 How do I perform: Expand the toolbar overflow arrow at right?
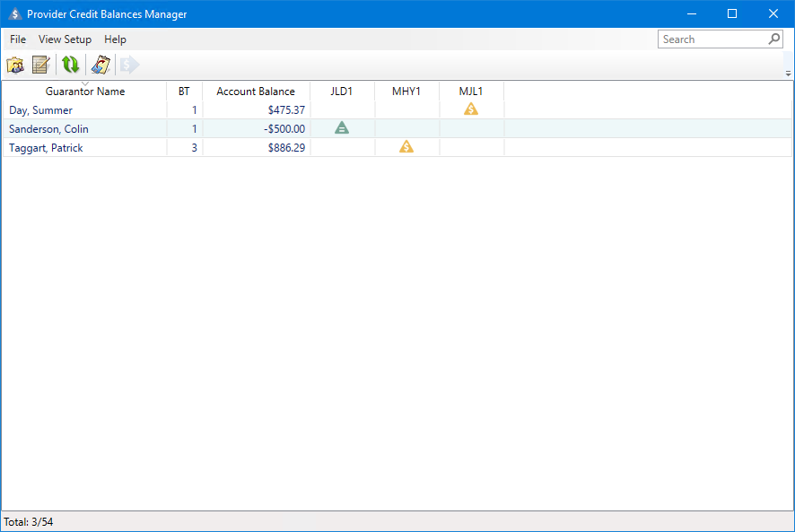coord(788,74)
